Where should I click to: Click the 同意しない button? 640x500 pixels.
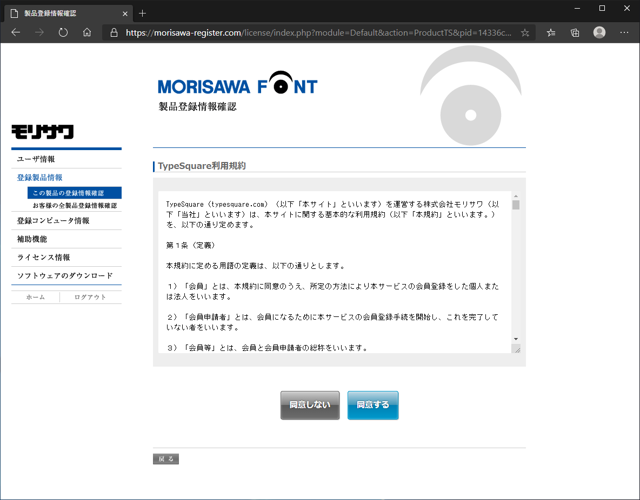[x=310, y=405]
